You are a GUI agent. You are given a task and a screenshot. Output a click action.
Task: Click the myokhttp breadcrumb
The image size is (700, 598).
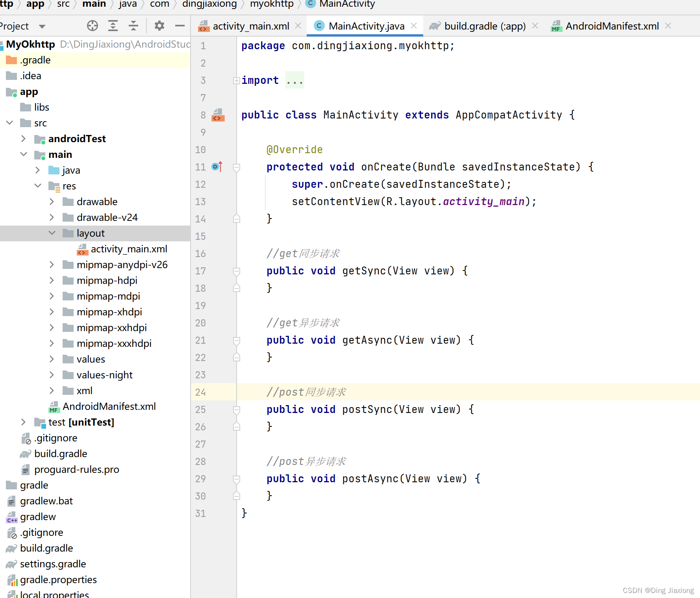pos(272,4)
